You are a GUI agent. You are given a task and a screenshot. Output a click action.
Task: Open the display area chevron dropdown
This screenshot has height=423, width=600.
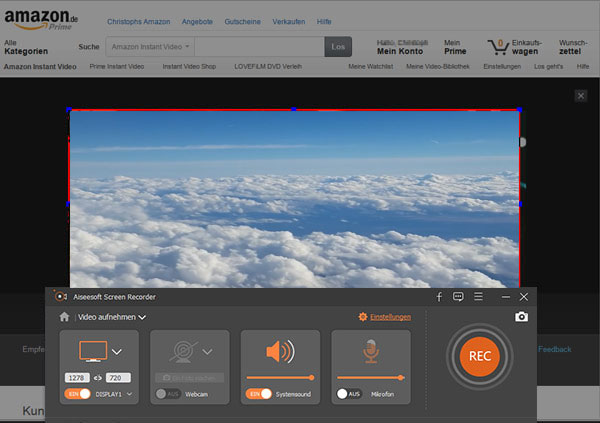pos(117,351)
